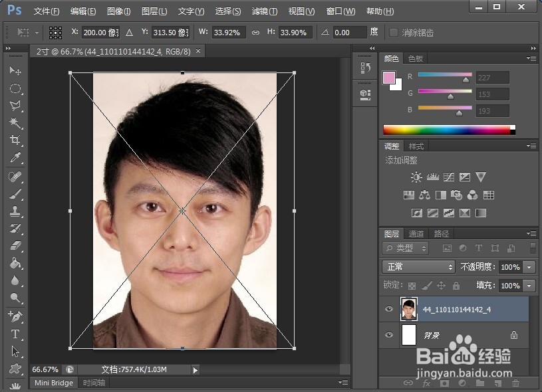542x392 pixels.
Task: Add a Channel Mixer adjustment
Action: 473,195
